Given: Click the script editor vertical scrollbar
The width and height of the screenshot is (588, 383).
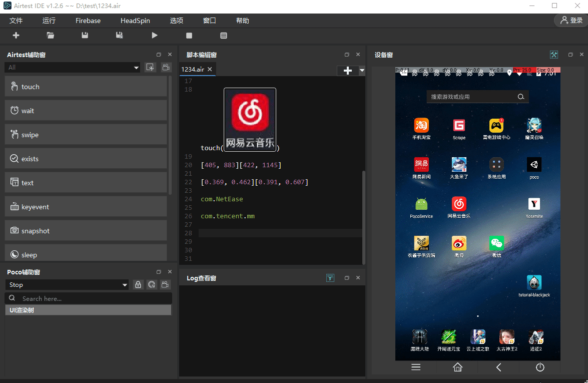Looking at the screenshot, I should tap(363, 218).
